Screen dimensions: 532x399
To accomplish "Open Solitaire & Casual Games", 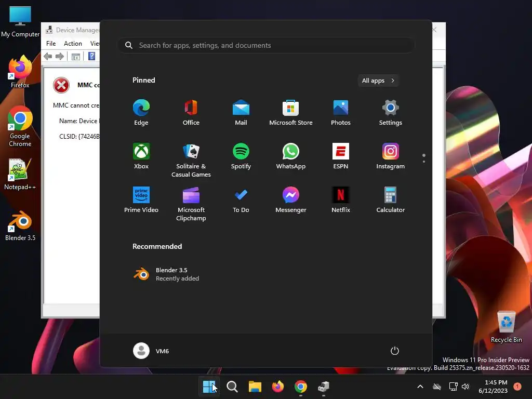I will pyautogui.click(x=191, y=160).
